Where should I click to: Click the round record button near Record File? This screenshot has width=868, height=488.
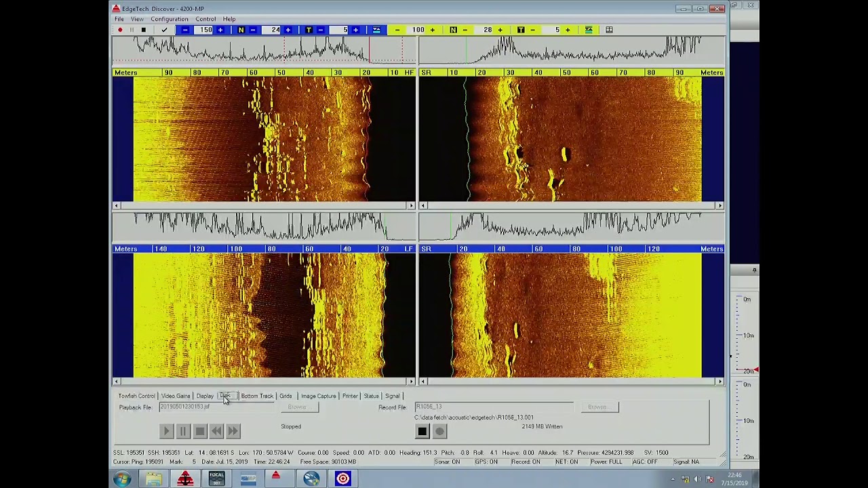[x=439, y=431]
